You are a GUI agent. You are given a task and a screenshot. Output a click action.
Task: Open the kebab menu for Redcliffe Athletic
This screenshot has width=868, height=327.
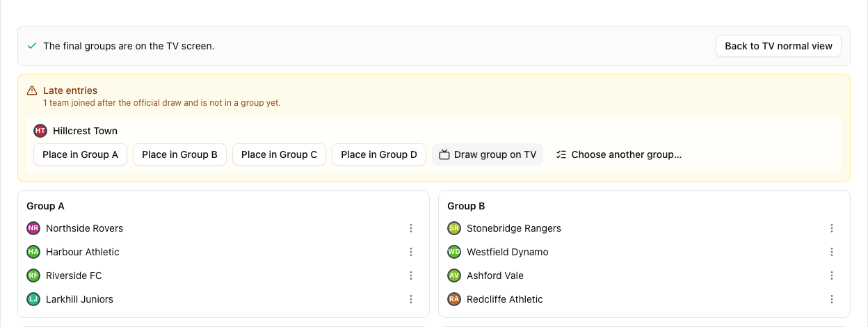[832, 299]
